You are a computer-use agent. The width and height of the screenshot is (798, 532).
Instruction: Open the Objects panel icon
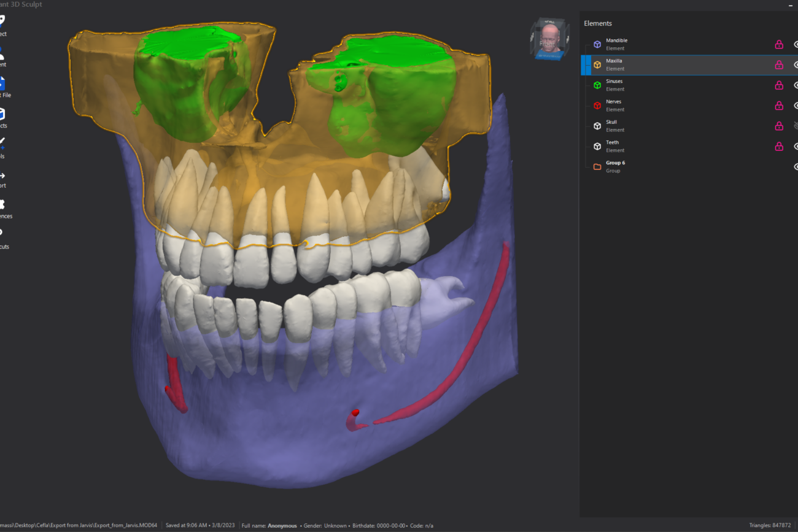point(2,114)
